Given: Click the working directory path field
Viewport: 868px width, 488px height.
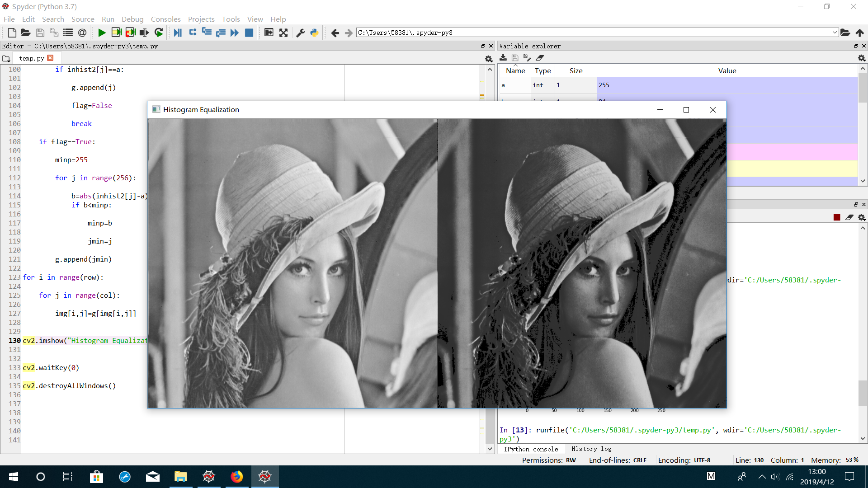Looking at the screenshot, I should click(594, 33).
